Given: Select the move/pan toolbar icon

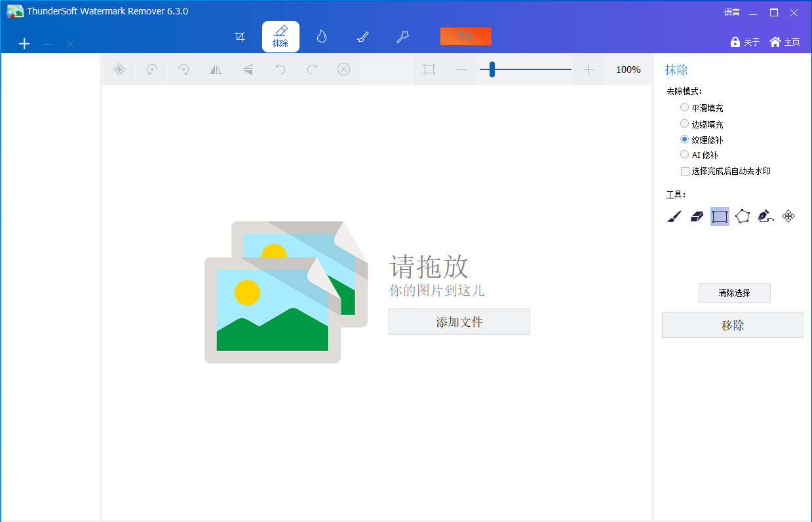Looking at the screenshot, I should pos(119,69).
